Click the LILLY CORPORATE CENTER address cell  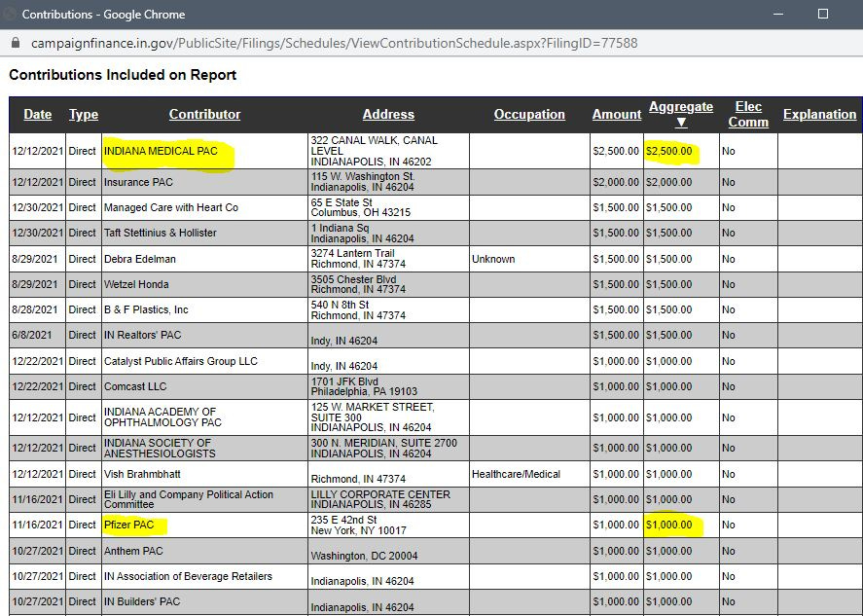pyautogui.click(x=388, y=499)
